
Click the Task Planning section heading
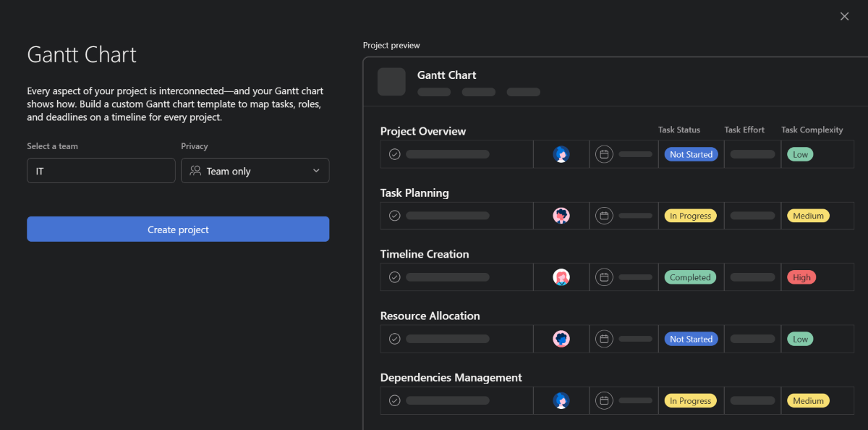tap(414, 193)
